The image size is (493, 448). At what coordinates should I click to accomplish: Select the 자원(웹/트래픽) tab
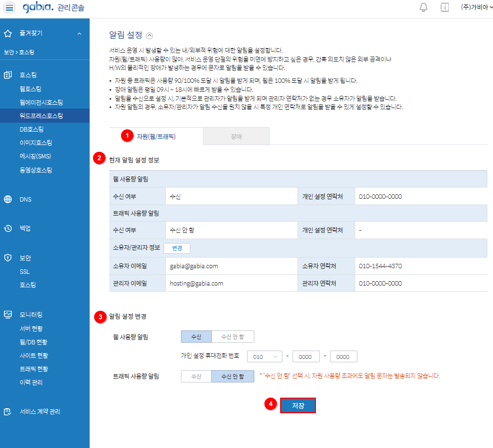coord(156,136)
